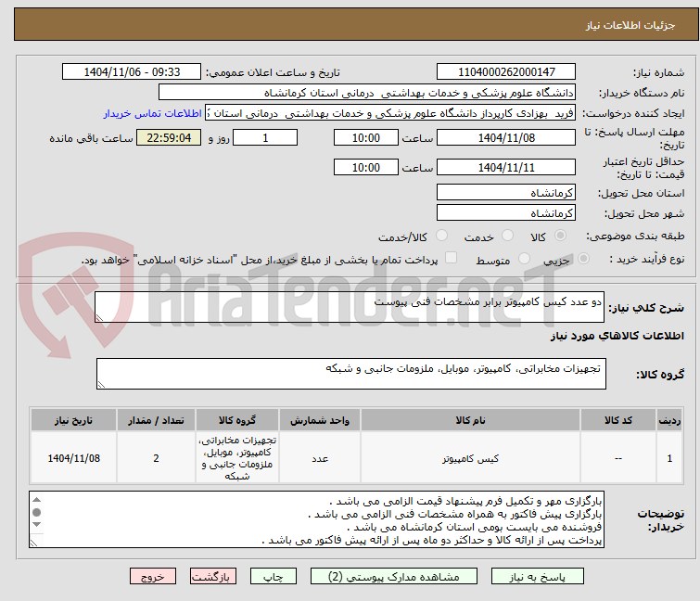Click the ردیف column header
The height and width of the screenshot is (601, 700).
[669, 420]
